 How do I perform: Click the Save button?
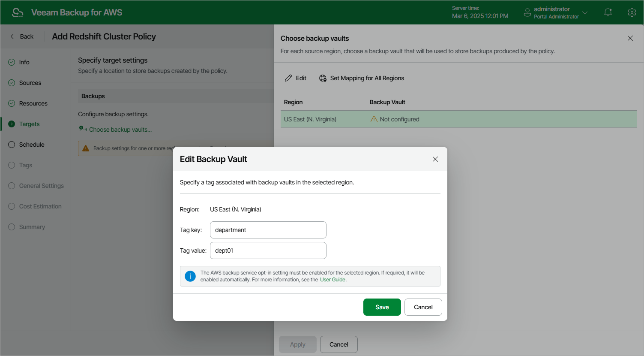[x=382, y=307]
